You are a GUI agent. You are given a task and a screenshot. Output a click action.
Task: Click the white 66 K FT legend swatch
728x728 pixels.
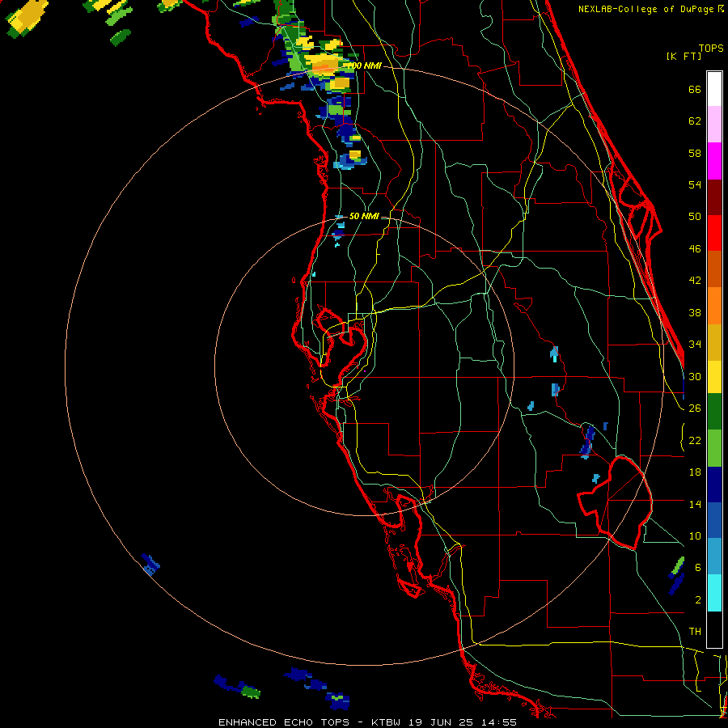pos(714,89)
